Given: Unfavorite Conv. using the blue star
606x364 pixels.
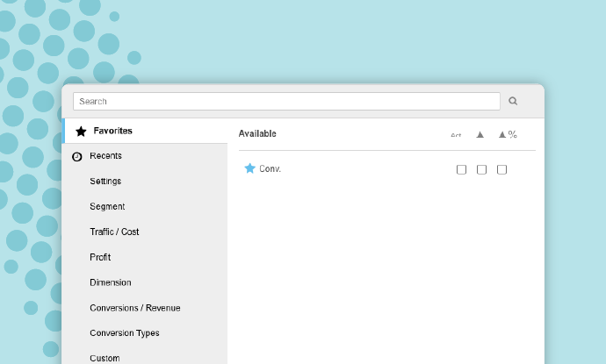Looking at the screenshot, I should pyautogui.click(x=250, y=168).
